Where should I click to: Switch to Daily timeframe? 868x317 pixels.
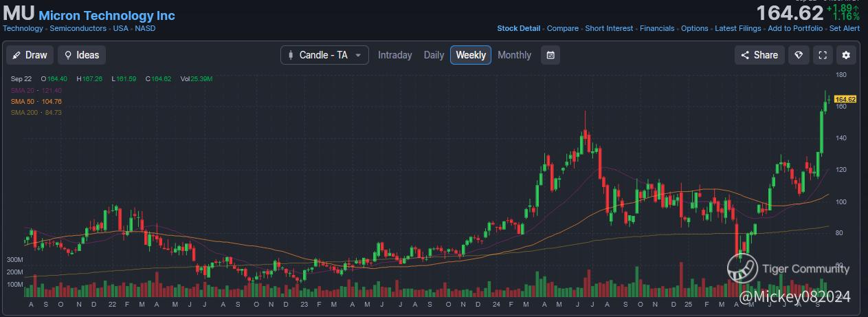[x=434, y=55]
